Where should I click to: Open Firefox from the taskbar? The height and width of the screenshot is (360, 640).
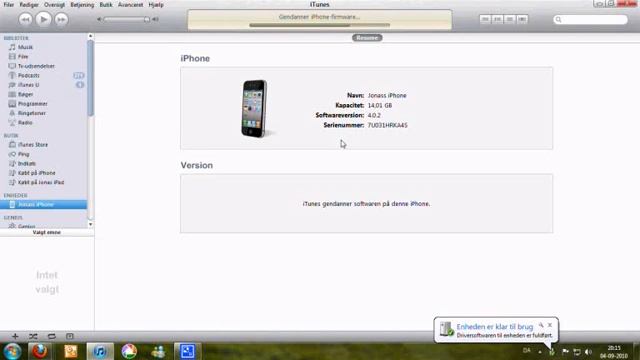coord(40,351)
